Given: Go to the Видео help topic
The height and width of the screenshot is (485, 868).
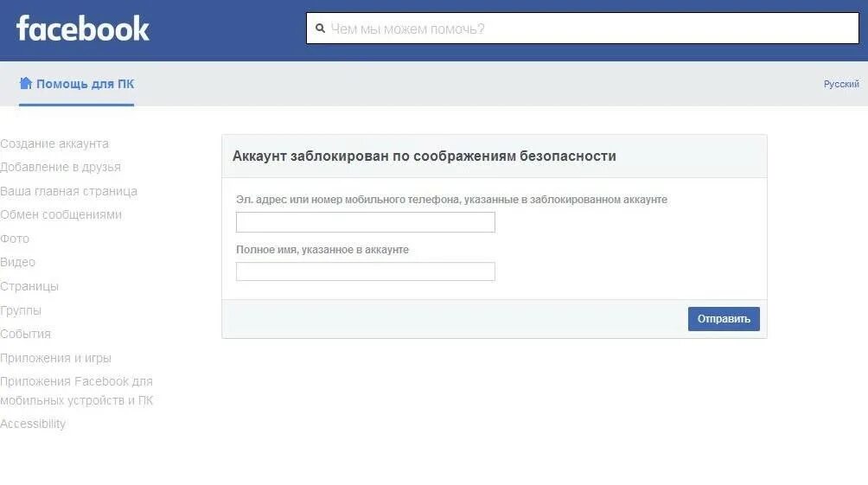Looking at the screenshot, I should click(x=17, y=262).
